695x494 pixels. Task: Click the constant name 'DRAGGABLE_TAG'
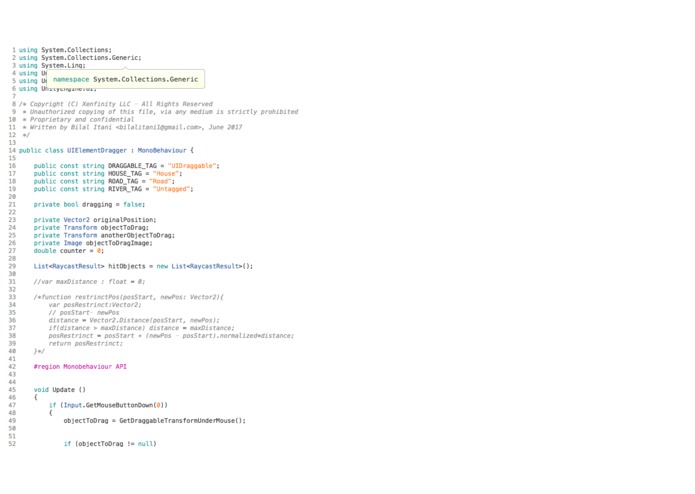(x=132, y=166)
